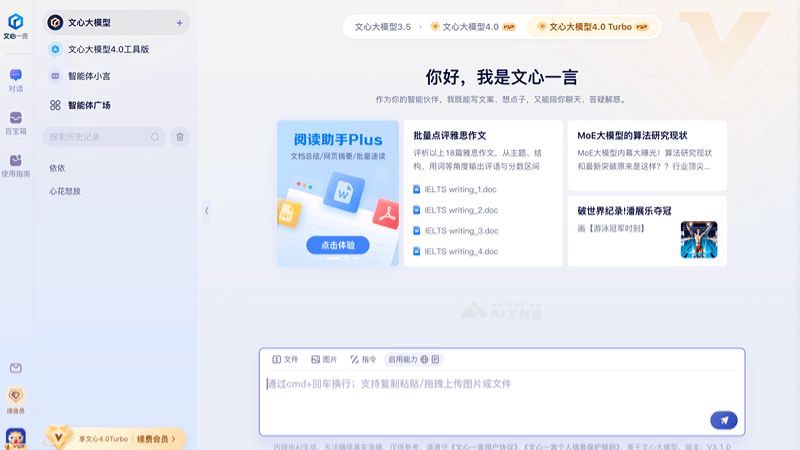Delete history with the trash can icon

click(180, 137)
